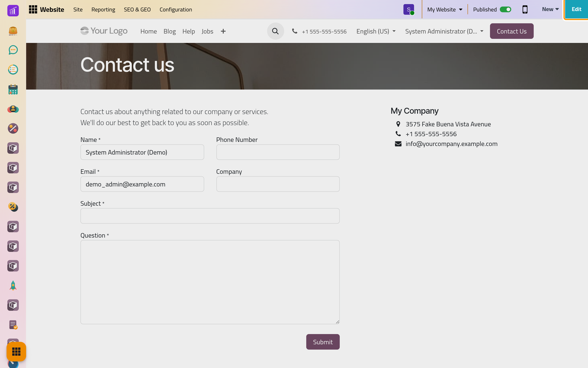
Task: Click the Subject input field
Action: tap(210, 216)
